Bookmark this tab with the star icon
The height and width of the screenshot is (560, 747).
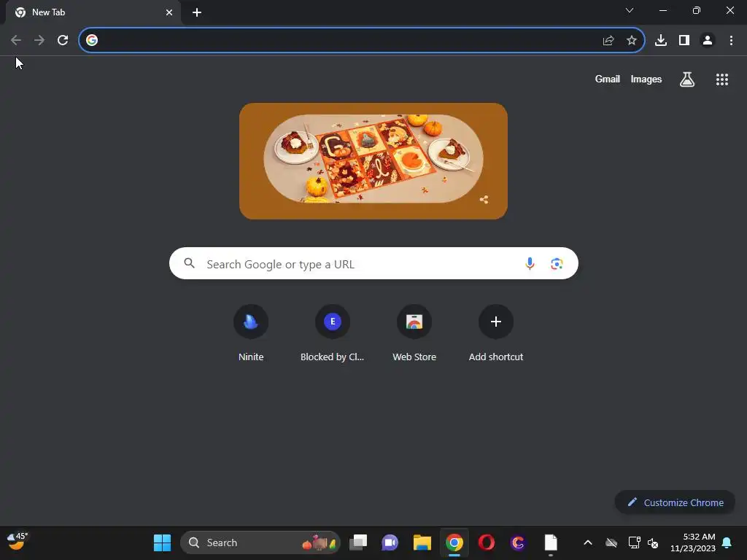click(x=632, y=41)
